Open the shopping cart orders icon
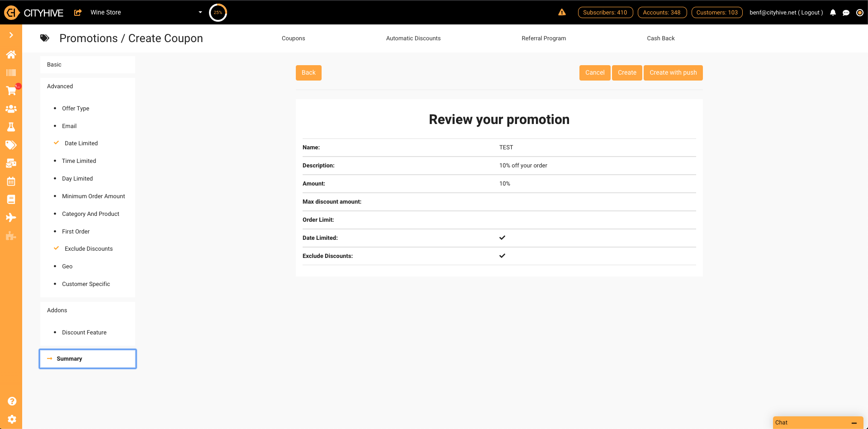868x429 pixels. pyautogui.click(x=11, y=91)
